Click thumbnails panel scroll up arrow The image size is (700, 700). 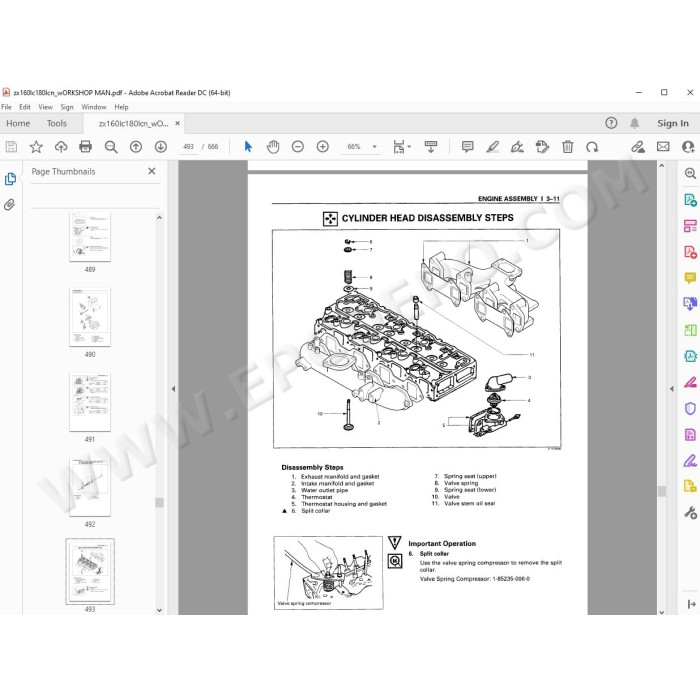tap(159, 218)
